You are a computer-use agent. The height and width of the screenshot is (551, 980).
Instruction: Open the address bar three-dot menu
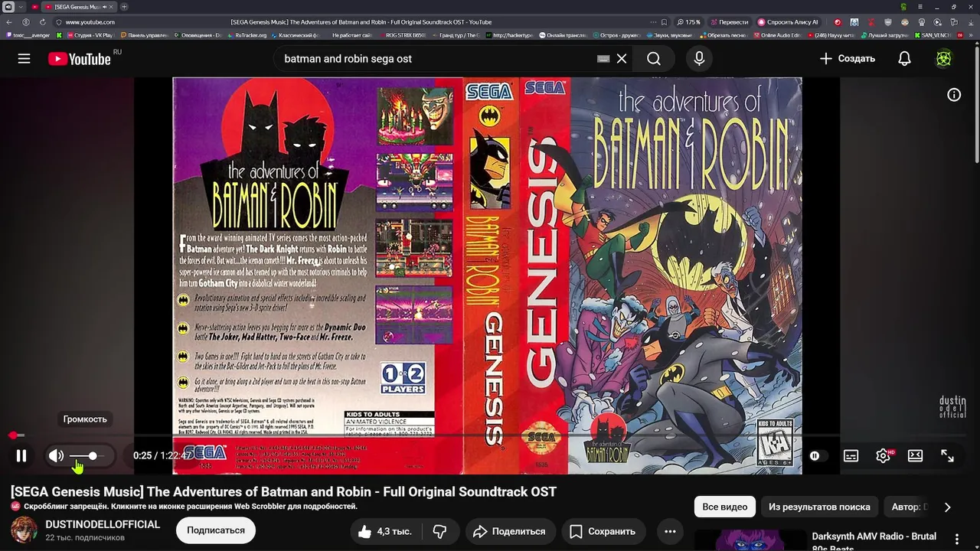653,22
